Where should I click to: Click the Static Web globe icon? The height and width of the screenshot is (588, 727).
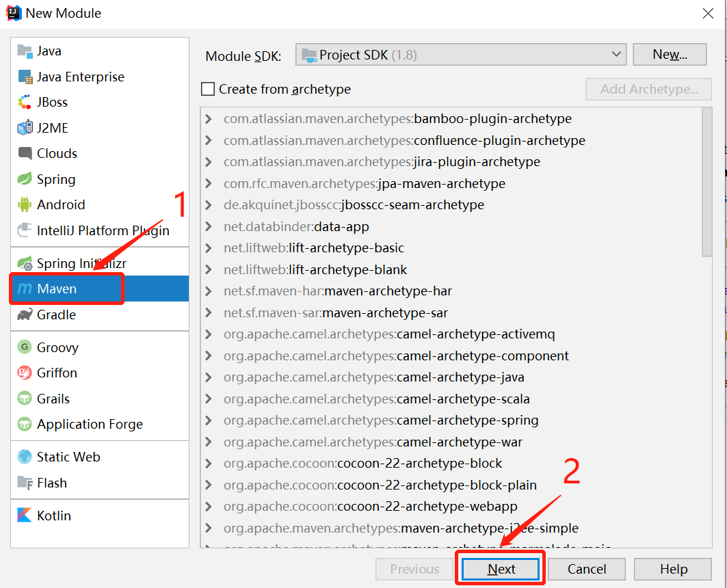tap(25, 457)
